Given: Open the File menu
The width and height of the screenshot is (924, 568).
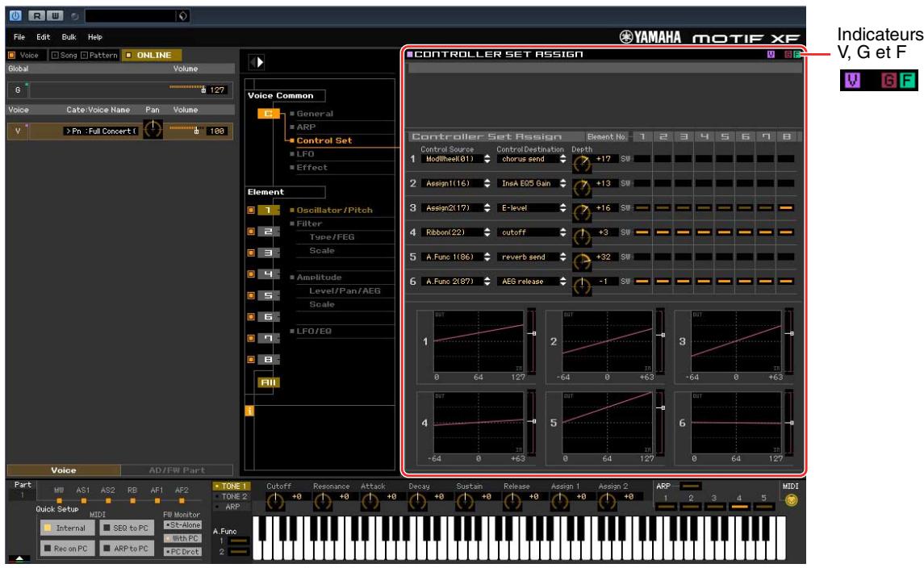Looking at the screenshot, I should click(x=19, y=36).
